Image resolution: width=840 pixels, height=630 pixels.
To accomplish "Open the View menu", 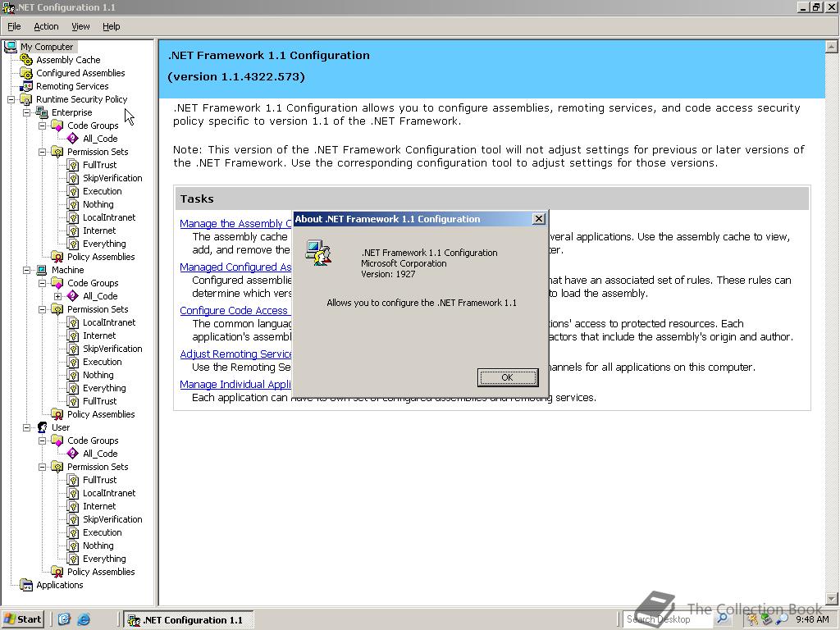I will pyautogui.click(x=80, y=26).
